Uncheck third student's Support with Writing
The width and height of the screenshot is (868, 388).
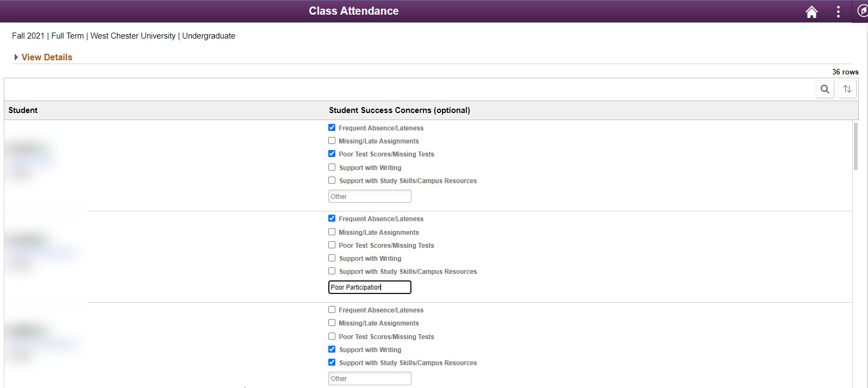pos(332,349)
